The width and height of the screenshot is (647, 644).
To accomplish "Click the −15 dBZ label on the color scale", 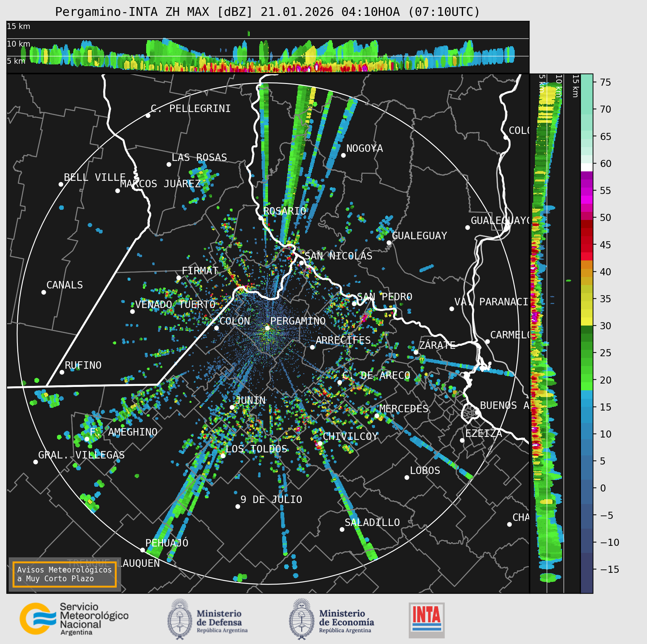I will point(610,570).
